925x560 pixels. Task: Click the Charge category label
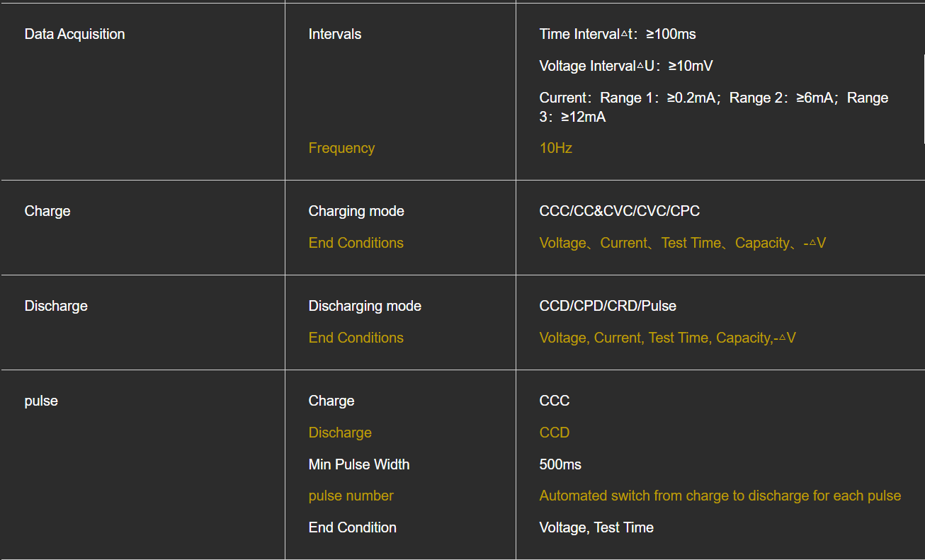[47, 211]
